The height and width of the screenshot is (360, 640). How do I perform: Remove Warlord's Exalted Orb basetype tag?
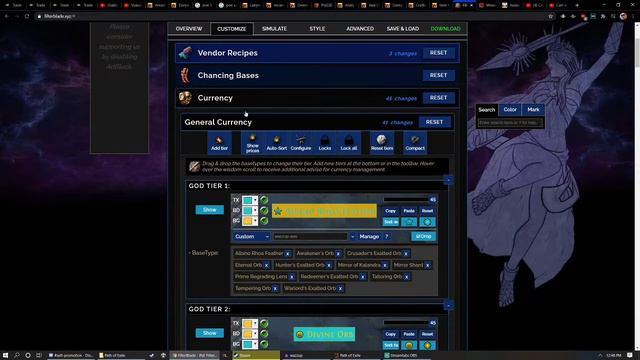[340, 289]
